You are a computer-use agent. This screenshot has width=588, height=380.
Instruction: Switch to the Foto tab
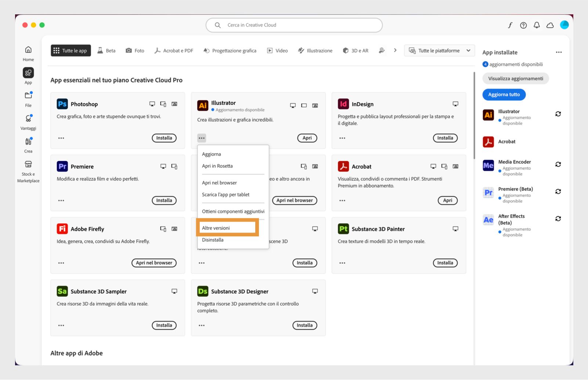coord(135,51)
